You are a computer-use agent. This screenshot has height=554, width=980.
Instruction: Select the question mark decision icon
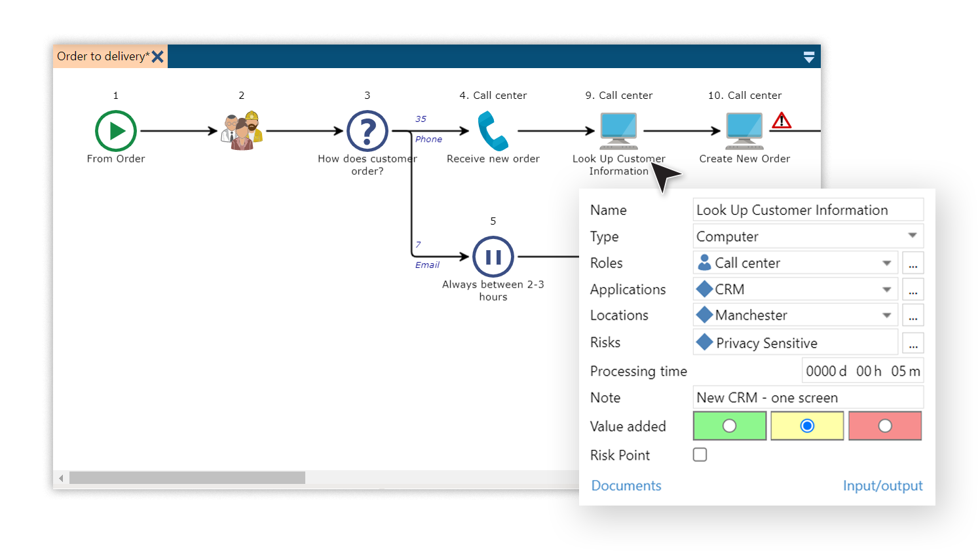click(367, 132)
